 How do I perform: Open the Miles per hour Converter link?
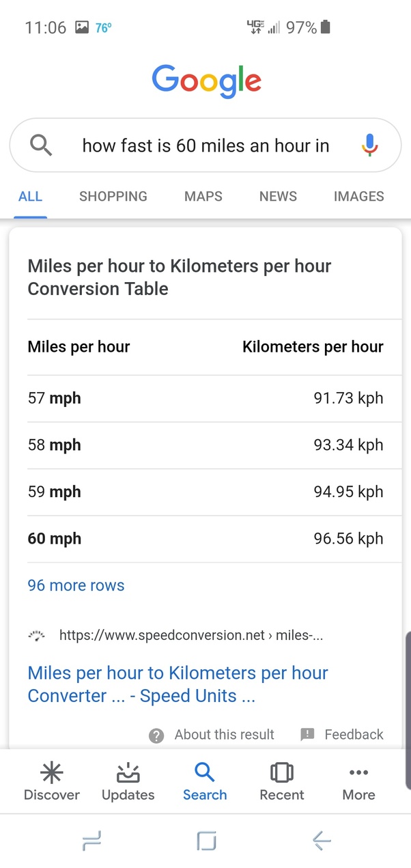point(178,684)
